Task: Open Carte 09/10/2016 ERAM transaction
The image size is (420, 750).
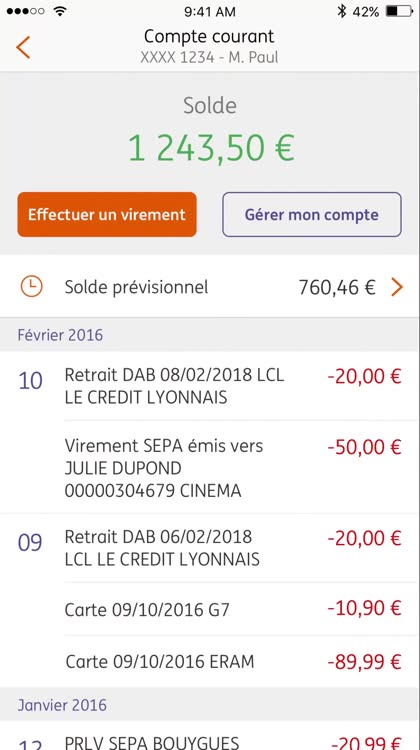Action: click(x=210, y=662)
